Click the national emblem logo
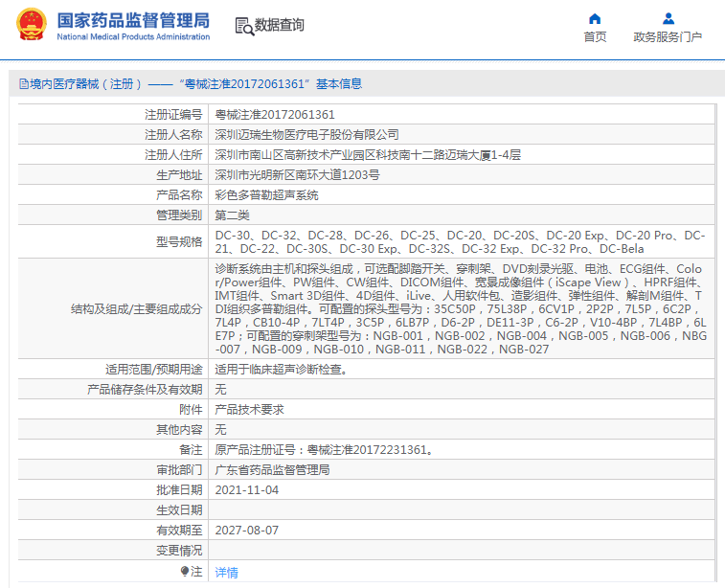Screen dimensions: 725x588 point(31,25)
